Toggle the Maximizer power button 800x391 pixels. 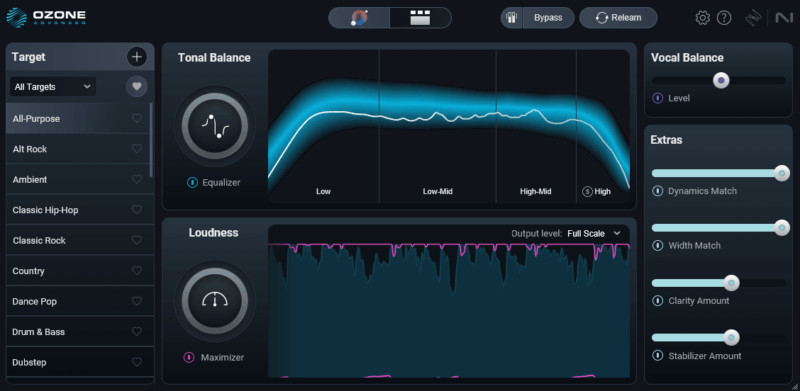coord(189,357)
